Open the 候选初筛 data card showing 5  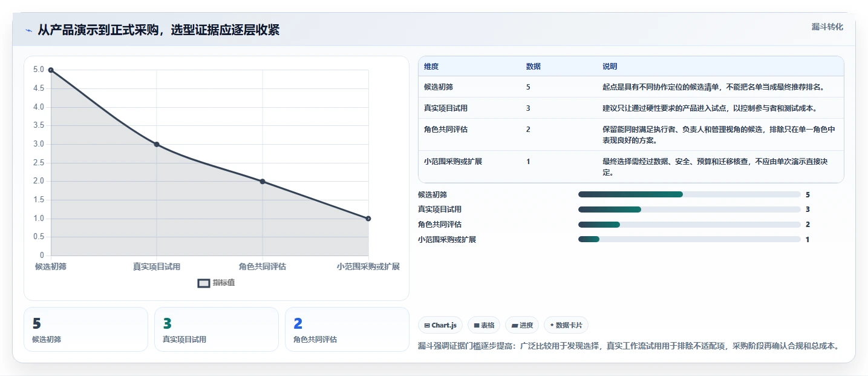[86, 329]
